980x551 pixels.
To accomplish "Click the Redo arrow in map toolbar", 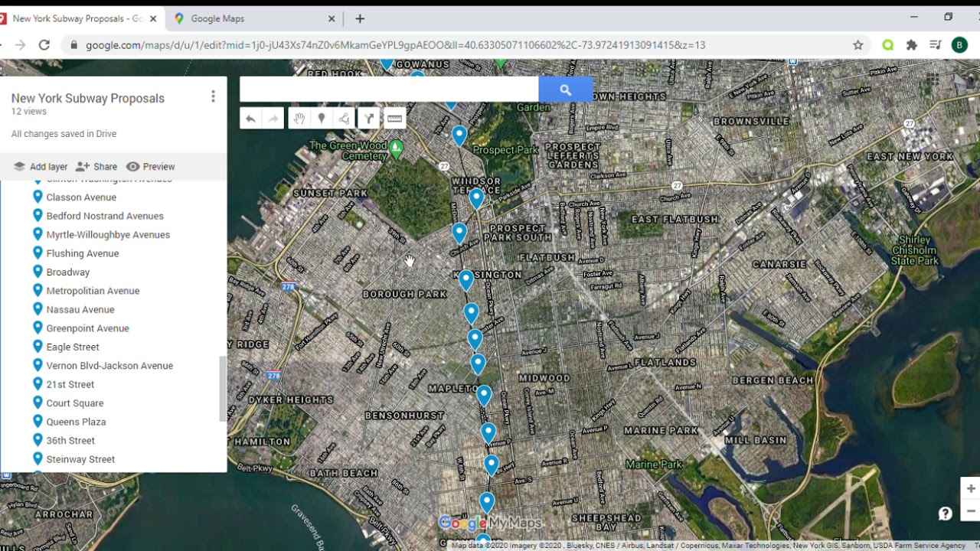I will coord(273,119).
